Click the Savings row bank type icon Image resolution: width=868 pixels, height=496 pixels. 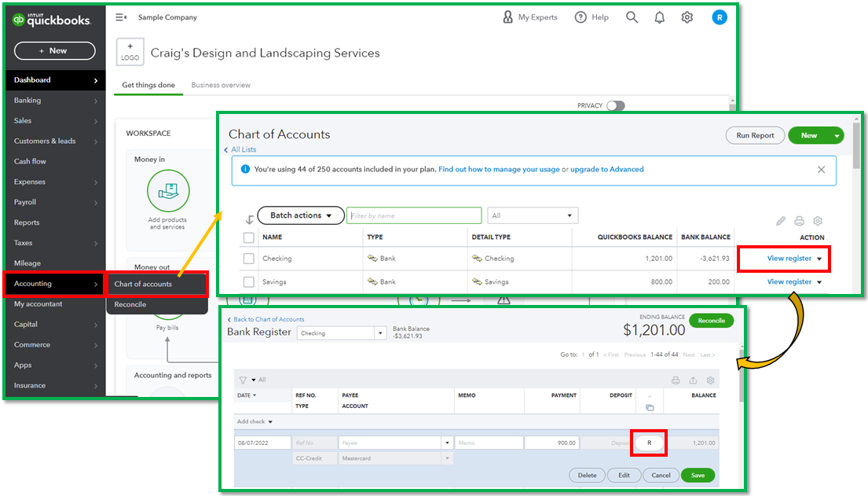tap(372, 281)
